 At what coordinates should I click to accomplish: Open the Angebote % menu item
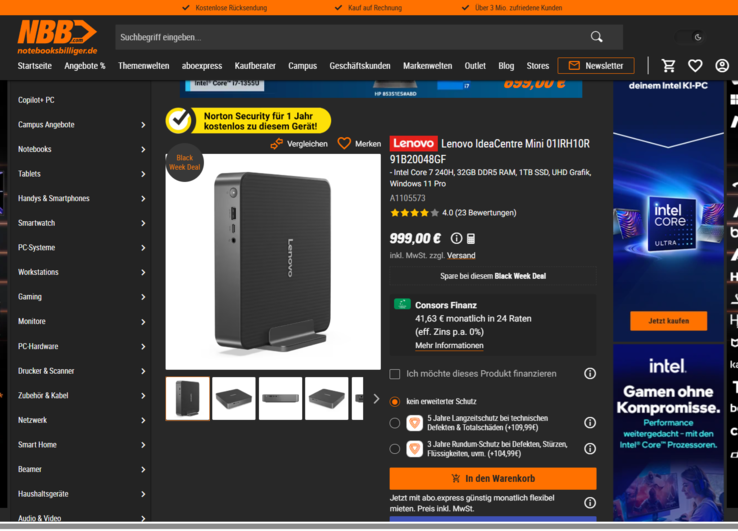pyautogui.click(x=85, y=66)
